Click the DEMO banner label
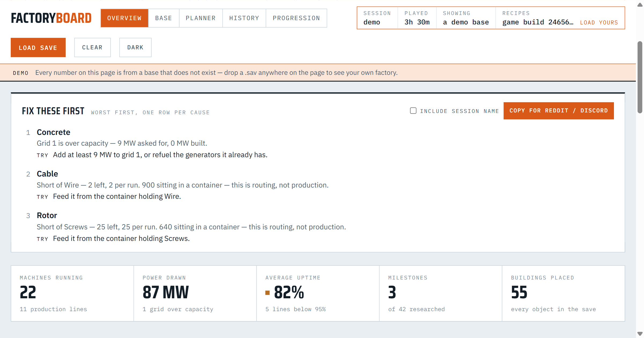The image size is (644, 338). click(x=21, y=73)
